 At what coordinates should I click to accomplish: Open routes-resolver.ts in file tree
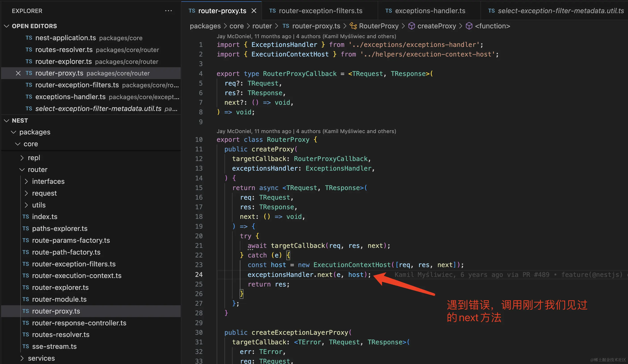[91, 335]
